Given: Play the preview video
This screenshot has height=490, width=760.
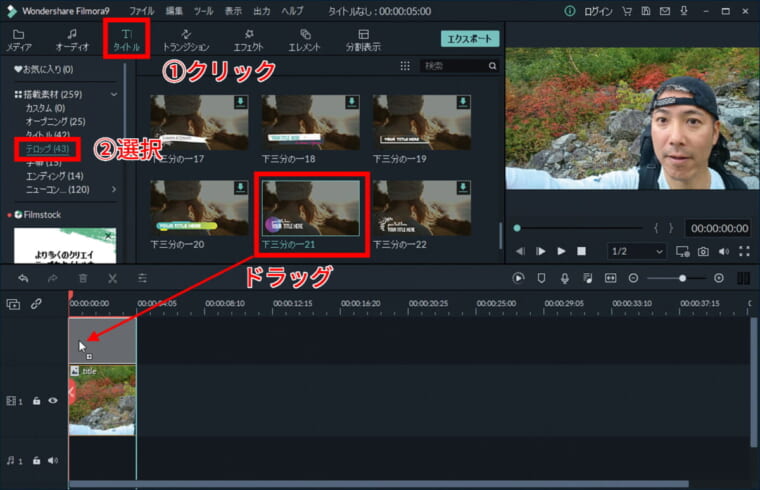Looking at the screenshot, I should click(561, 251).
